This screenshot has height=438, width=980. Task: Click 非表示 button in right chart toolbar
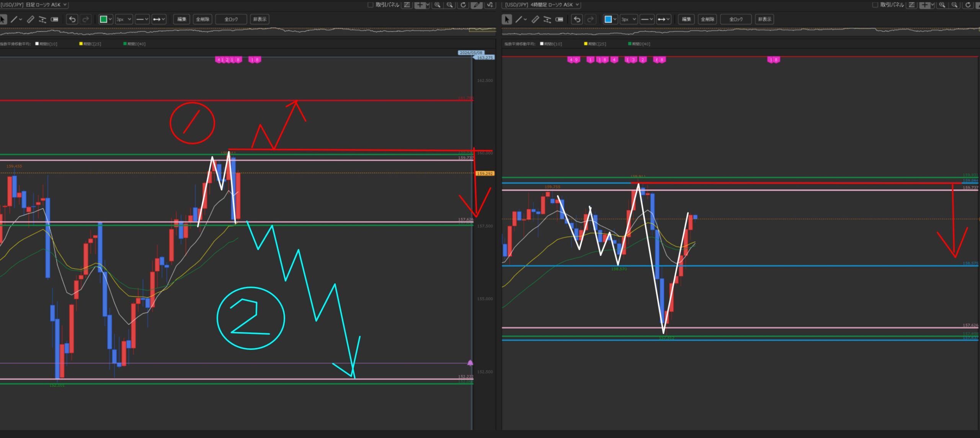click(x=764, y=19)
